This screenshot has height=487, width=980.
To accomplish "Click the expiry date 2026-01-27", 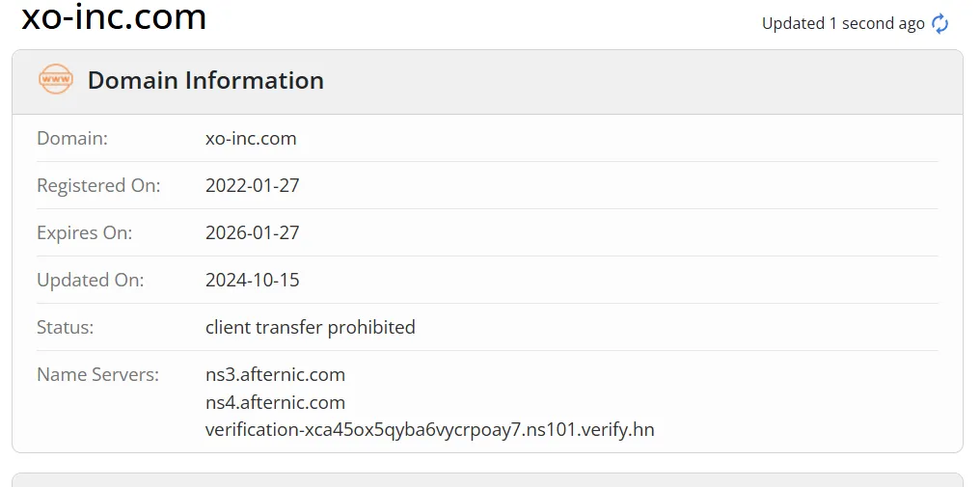I will (253, 232).
